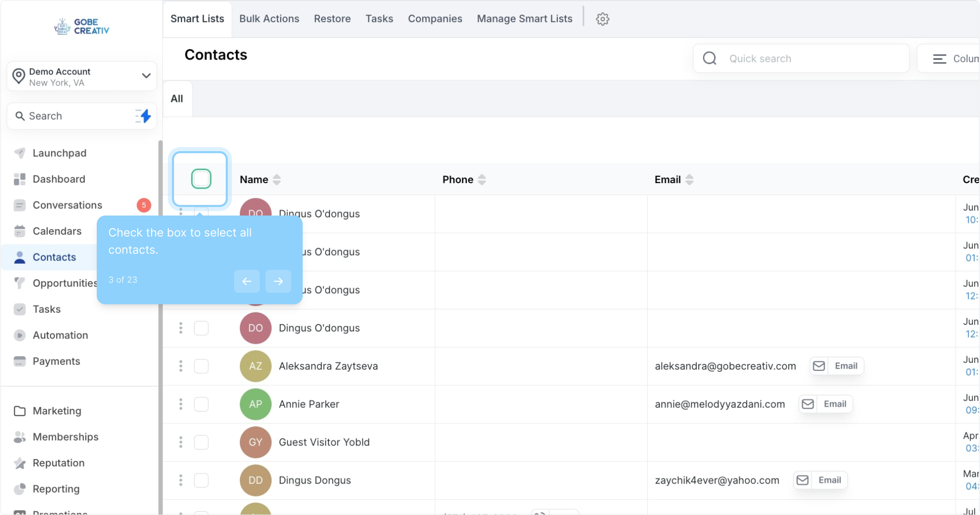Click the back arrow in tour tooltip
The width and height of the screenshot is (980, 515).
point(246,281)
